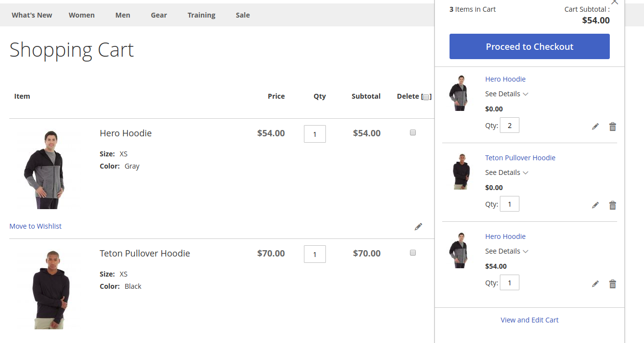Image resolution: width=644 pixels, height=343 pixels.
Task: Select Sale from the navigation bar
Action: [242, 15]
